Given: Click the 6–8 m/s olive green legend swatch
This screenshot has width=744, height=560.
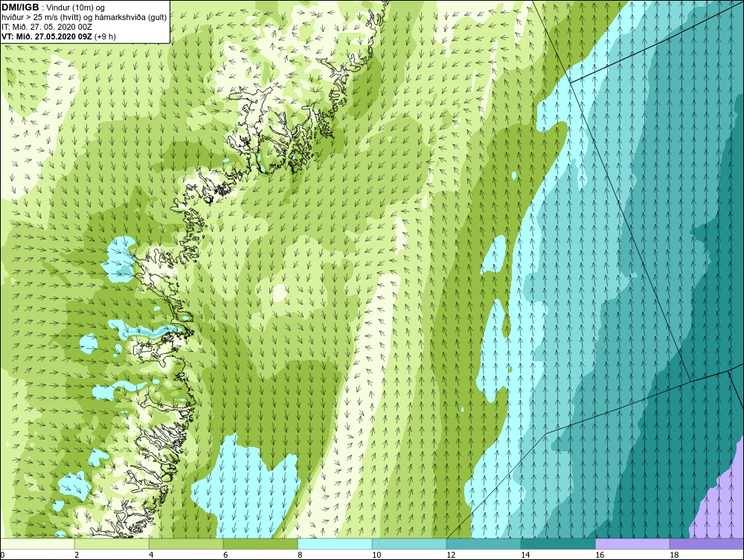Looking at the screenshot, I should [260, 544].
